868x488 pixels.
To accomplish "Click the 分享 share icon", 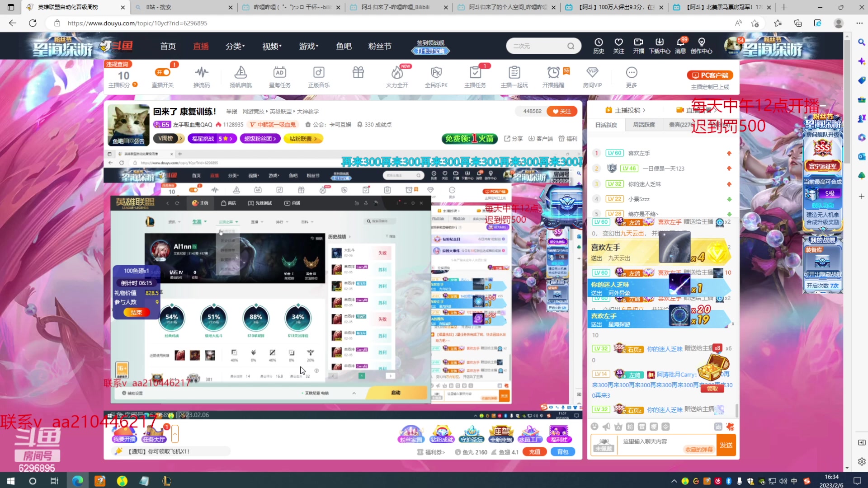I will 514,138.
